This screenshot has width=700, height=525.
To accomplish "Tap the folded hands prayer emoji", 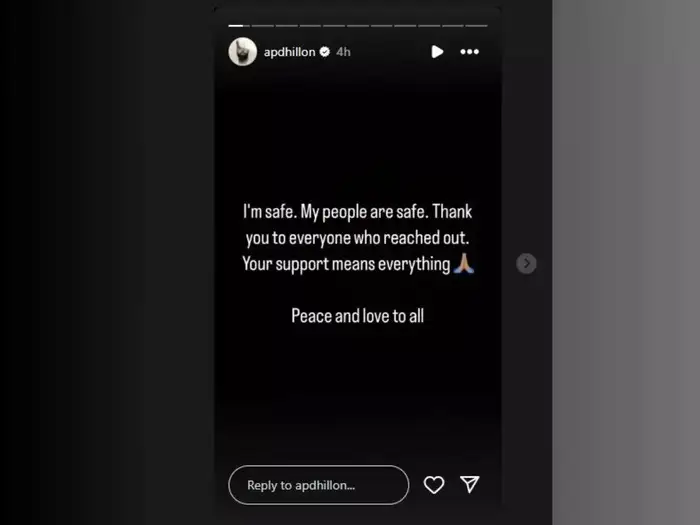I will [463, 263].
